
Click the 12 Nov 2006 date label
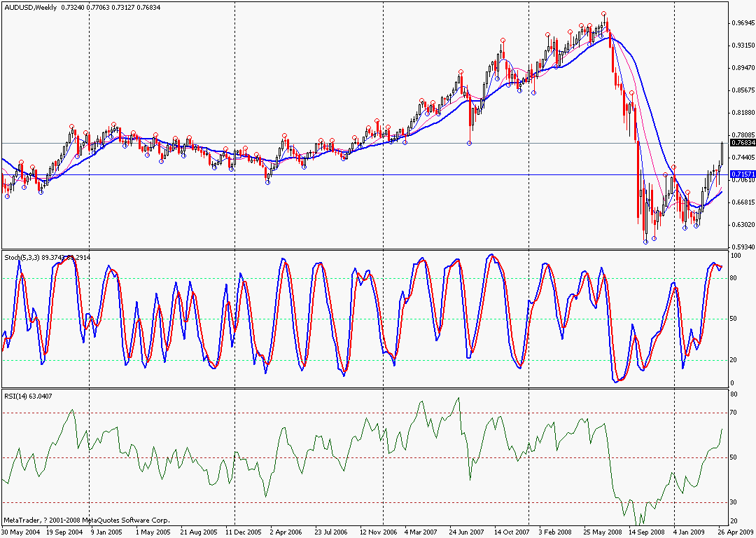click(379, 532)
